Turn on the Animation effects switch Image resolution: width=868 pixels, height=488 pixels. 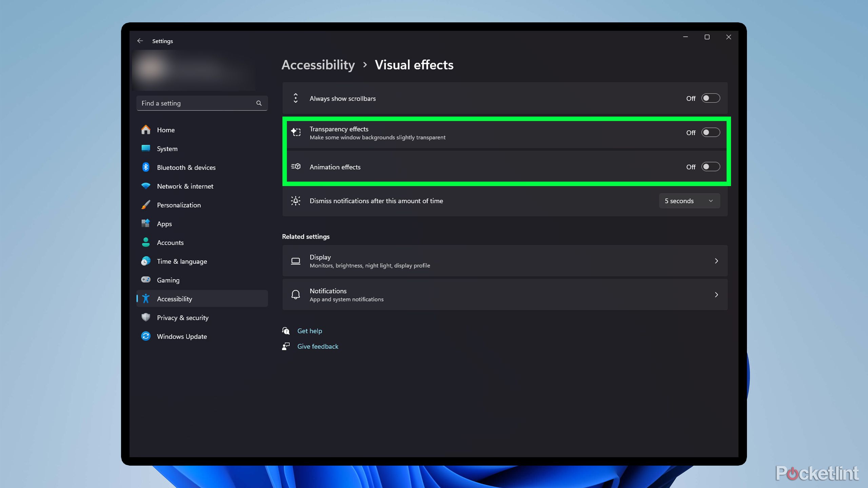point(710,167)
